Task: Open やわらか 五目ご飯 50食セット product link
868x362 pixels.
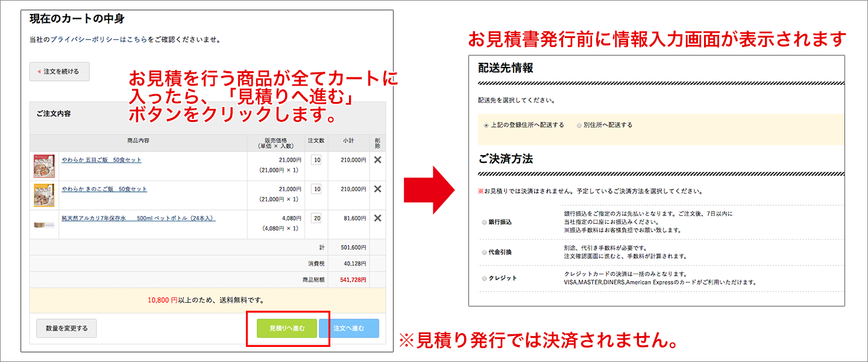Action: click(x=101, y=160)
